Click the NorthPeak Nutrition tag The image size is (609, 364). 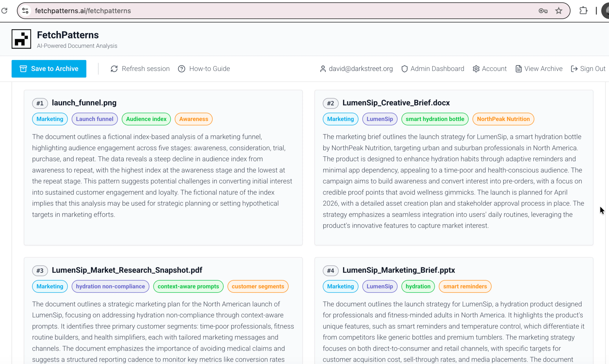503,119
